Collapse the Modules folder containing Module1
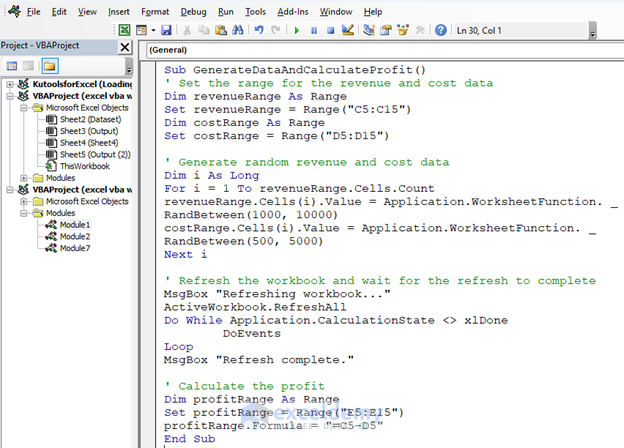Screen dimensions: 624x448 coord(24,213)
